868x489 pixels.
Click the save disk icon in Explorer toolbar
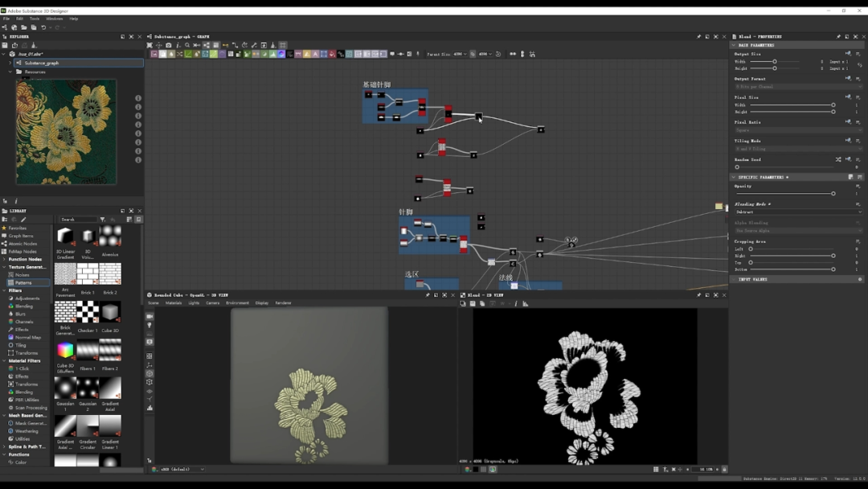pyautogui.click(x=5, y=45)
